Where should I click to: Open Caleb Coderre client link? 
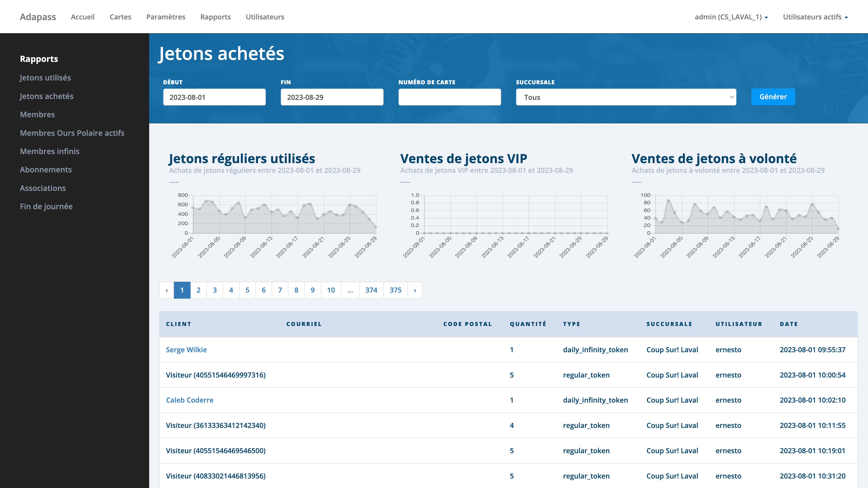click(189, 400)
